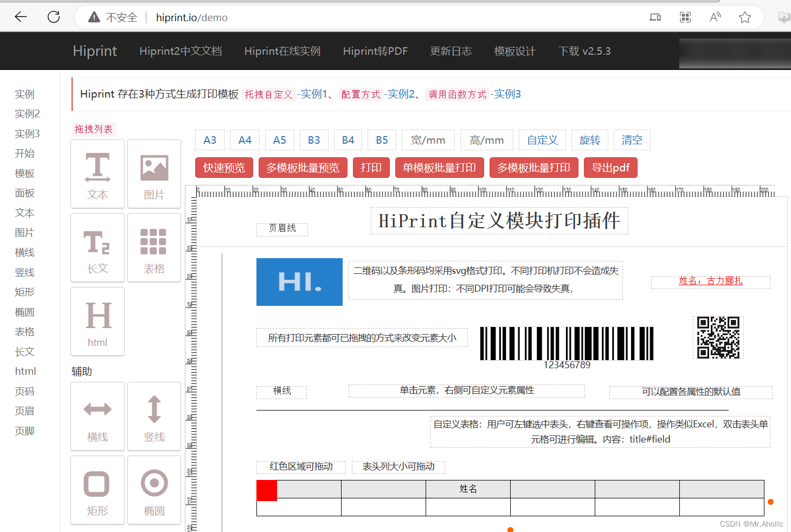Set paper size to A4

[x=245, y=140]
